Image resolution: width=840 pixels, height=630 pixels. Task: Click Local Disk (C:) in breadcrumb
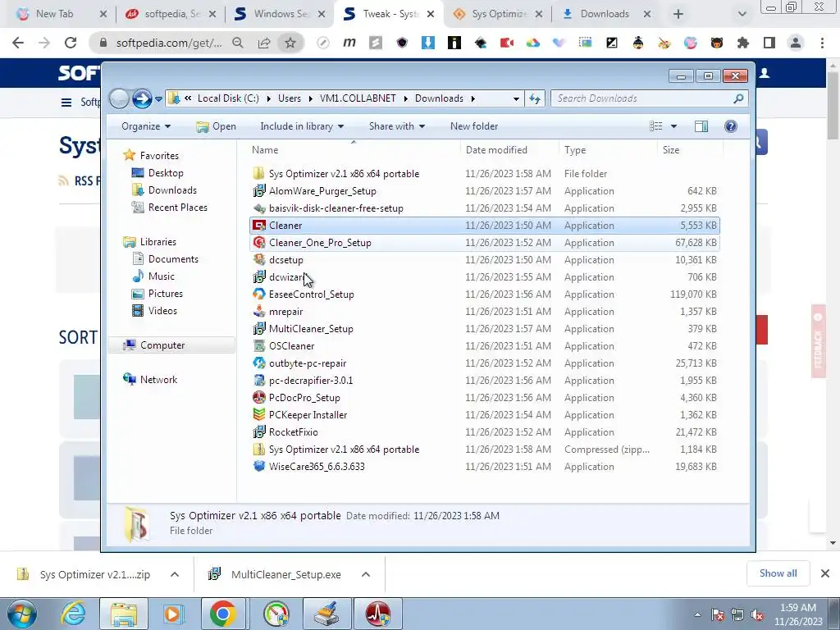coord(228,98)
